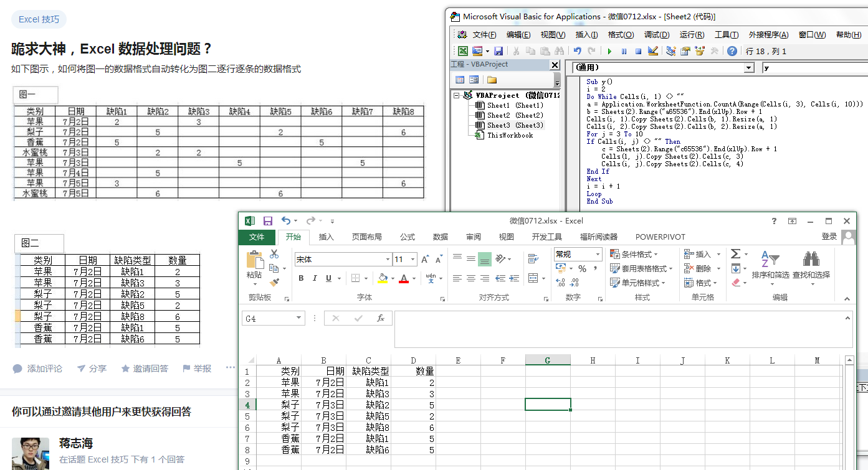
Task: Toggle middle vertical alignment in Excel
Action: [471, 259]
